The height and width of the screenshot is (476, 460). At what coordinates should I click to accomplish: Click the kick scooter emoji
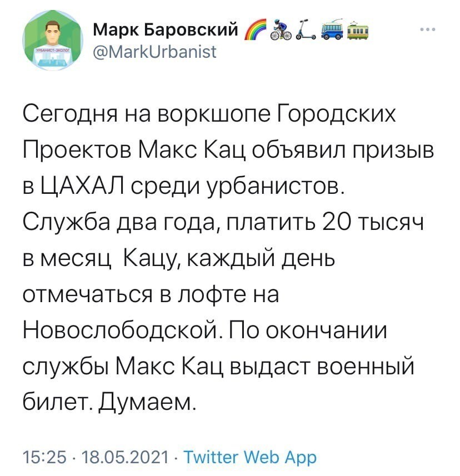point(306,30)
